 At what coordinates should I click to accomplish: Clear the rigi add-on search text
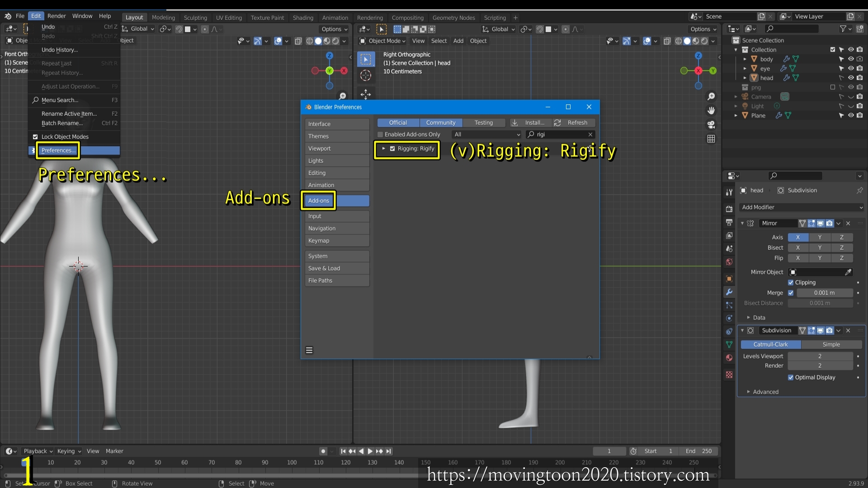pos(590,134)
